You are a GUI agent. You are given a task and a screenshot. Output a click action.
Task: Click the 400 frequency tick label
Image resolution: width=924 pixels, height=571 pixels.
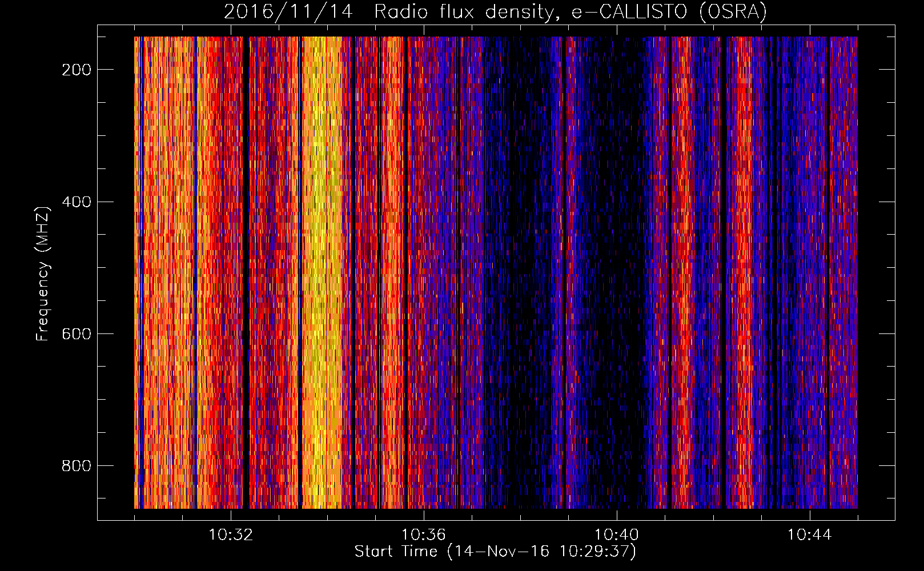pyautogui.click(x=76, y=202)
